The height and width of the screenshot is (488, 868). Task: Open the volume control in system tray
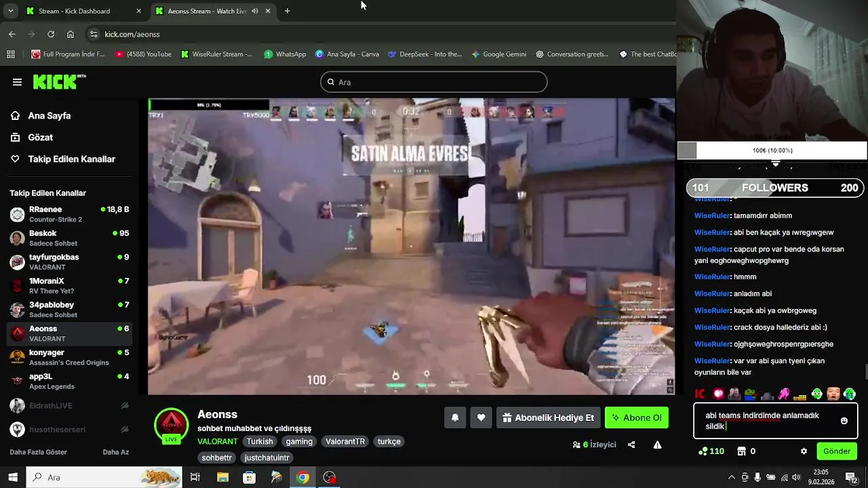pos(796,477)
